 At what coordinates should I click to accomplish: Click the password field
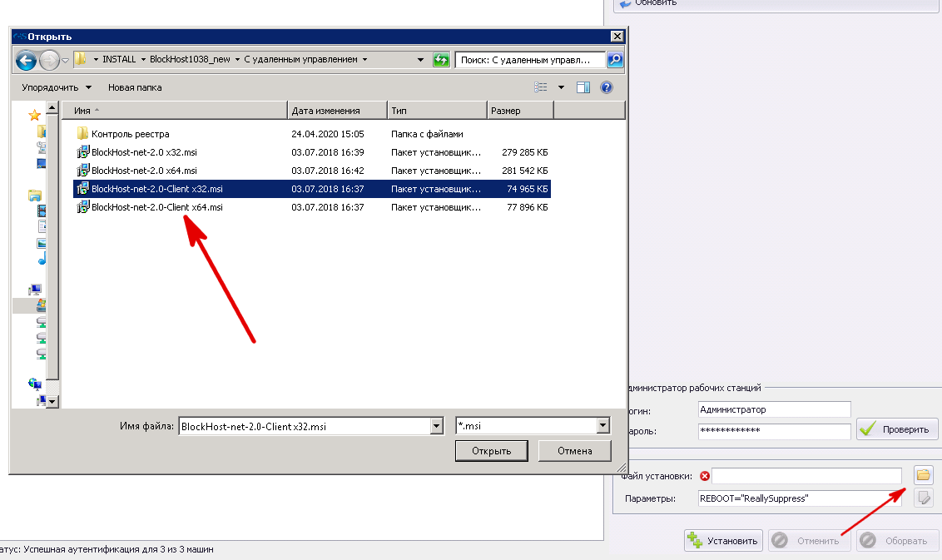point(775,431)
